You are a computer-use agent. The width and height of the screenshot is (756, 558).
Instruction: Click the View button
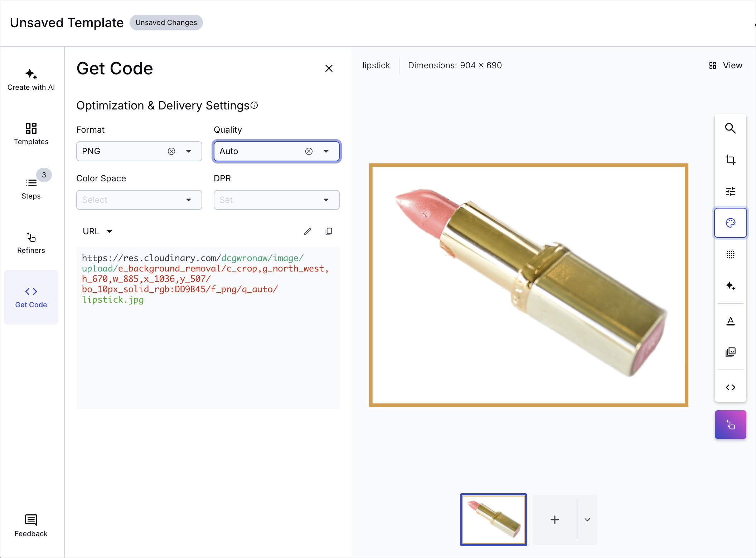tap(726, 65)
